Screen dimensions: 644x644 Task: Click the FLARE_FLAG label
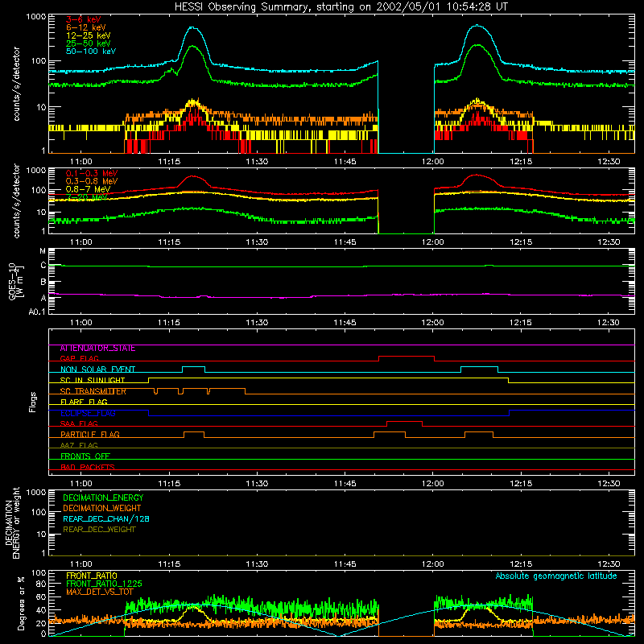(84, 402)
